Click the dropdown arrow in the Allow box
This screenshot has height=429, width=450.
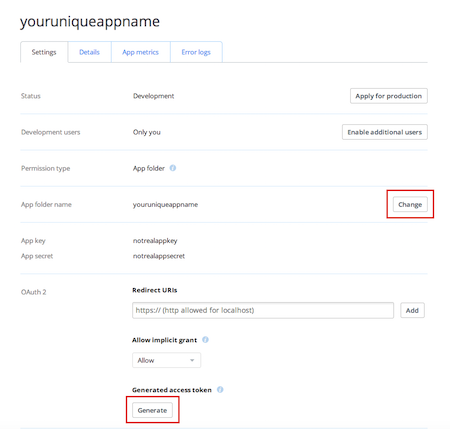[192, 360]
